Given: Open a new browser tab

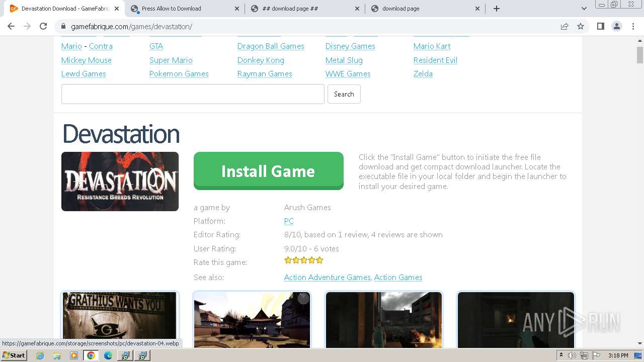Looking at the screenshot, I should [x=497, y=9].
